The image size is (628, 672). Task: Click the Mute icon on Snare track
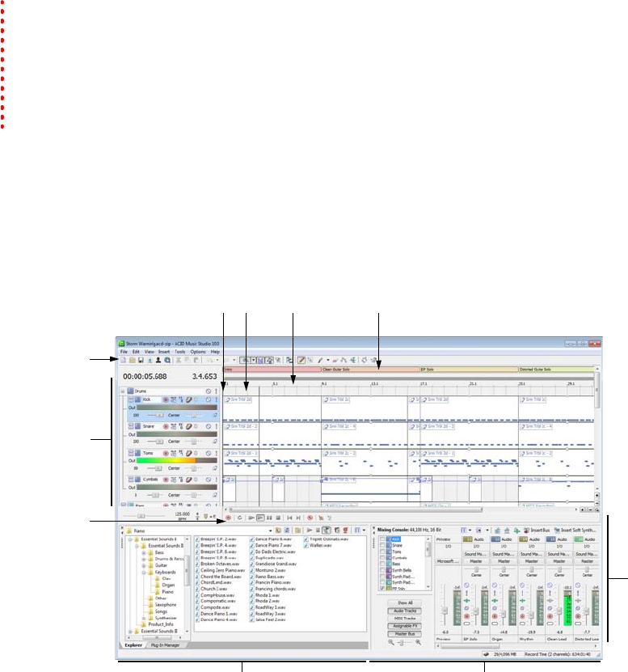click(x=209, y=426)
